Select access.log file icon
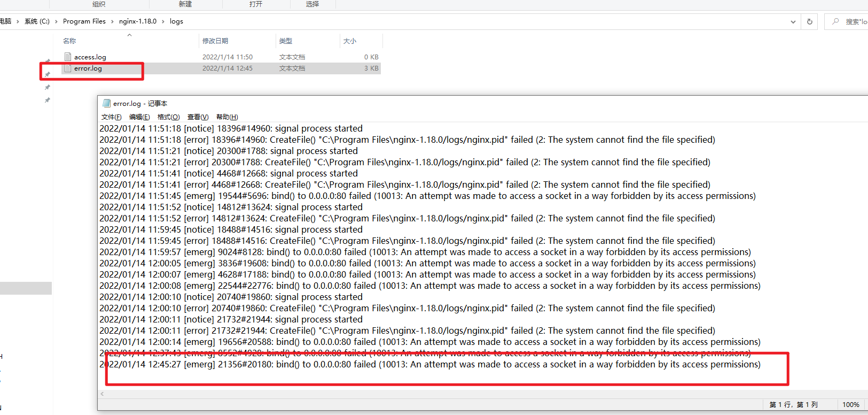This screenshot has height=415, width=868. (68, 57)
